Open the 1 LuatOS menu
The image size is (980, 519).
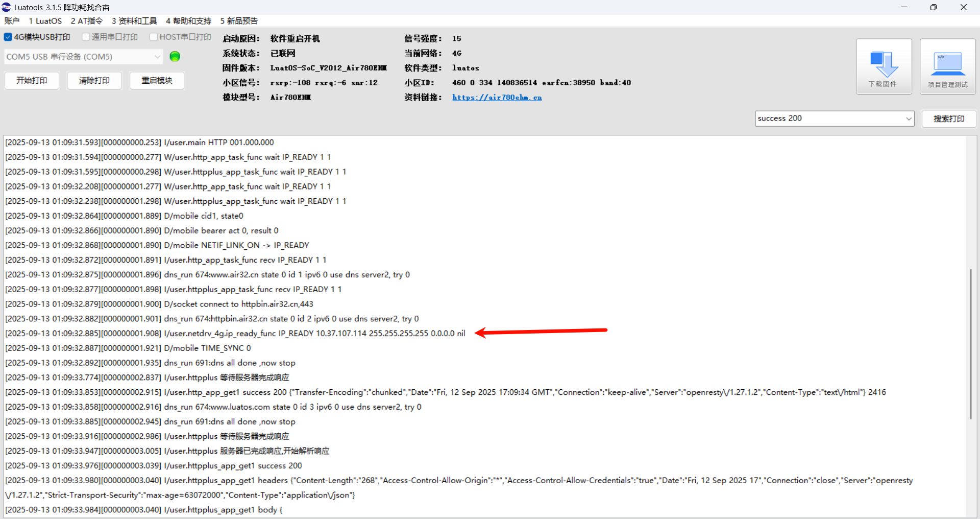pos(45,21)
